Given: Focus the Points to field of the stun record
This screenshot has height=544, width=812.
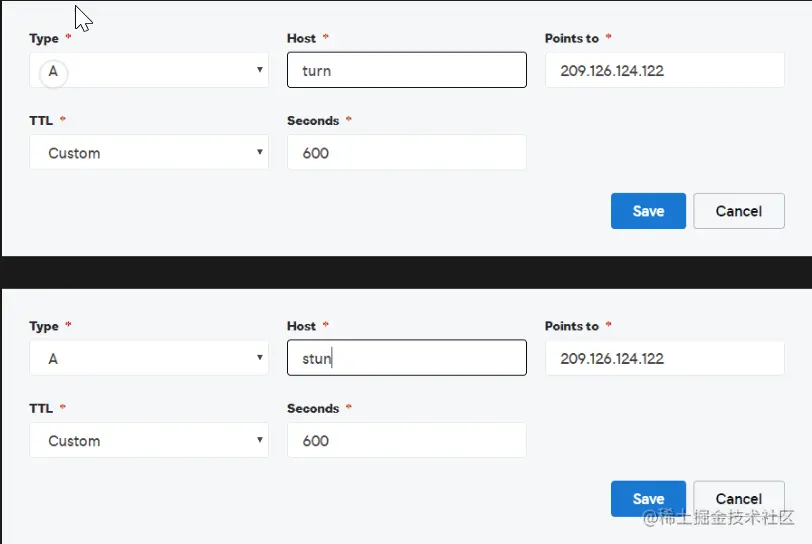Looking at the screenshot, I should 664,358.
